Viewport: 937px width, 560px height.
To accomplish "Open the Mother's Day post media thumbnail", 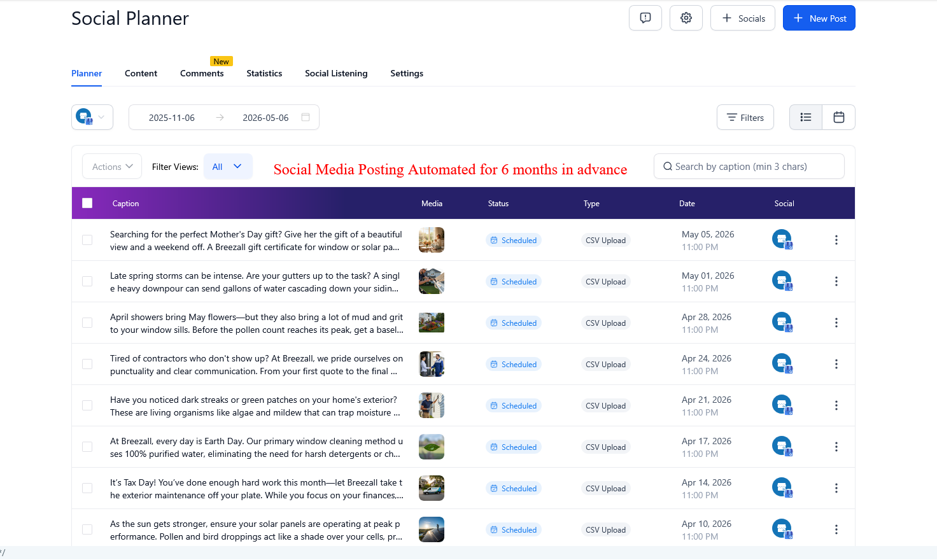I will pos(432,240).
